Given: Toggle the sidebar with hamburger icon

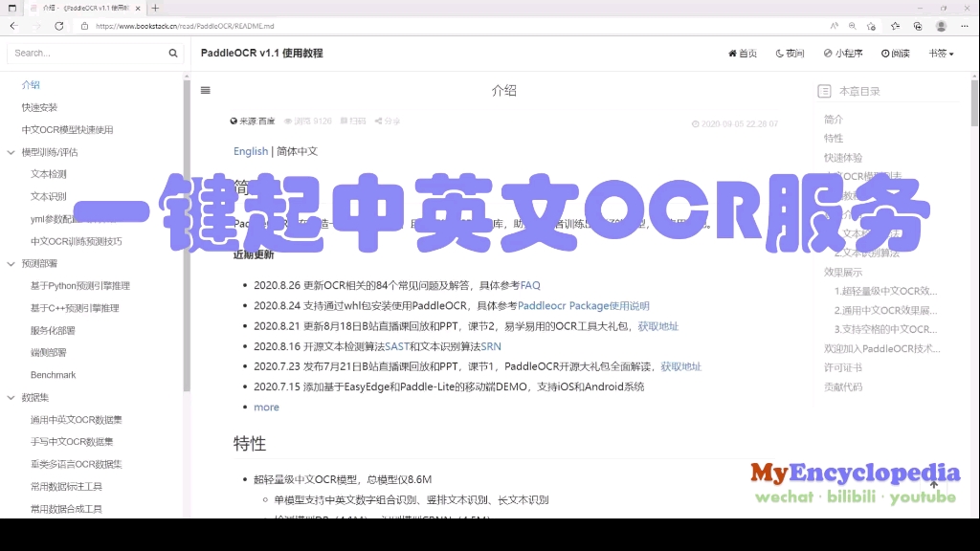Looking at the screenshot, I should click(205, 91).
